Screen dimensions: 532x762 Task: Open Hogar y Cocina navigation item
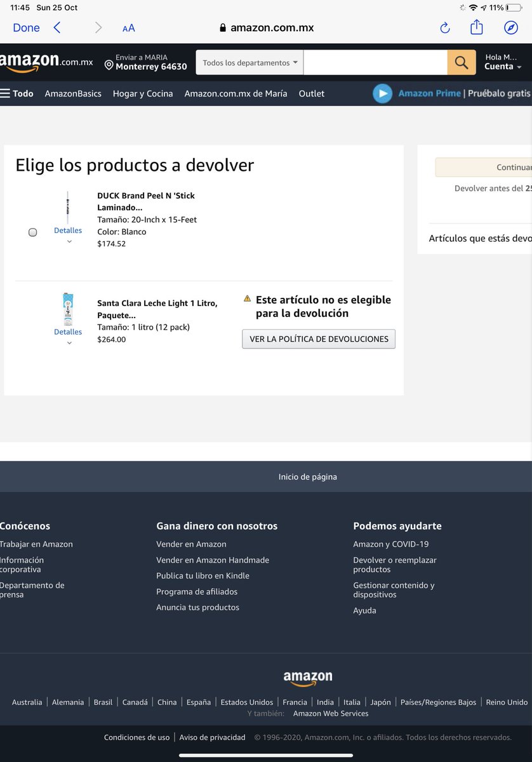(x=143, y=93)
